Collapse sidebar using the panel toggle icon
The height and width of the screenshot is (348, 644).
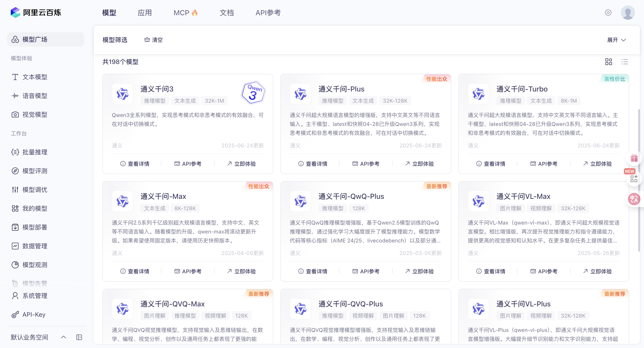(79, 337)
